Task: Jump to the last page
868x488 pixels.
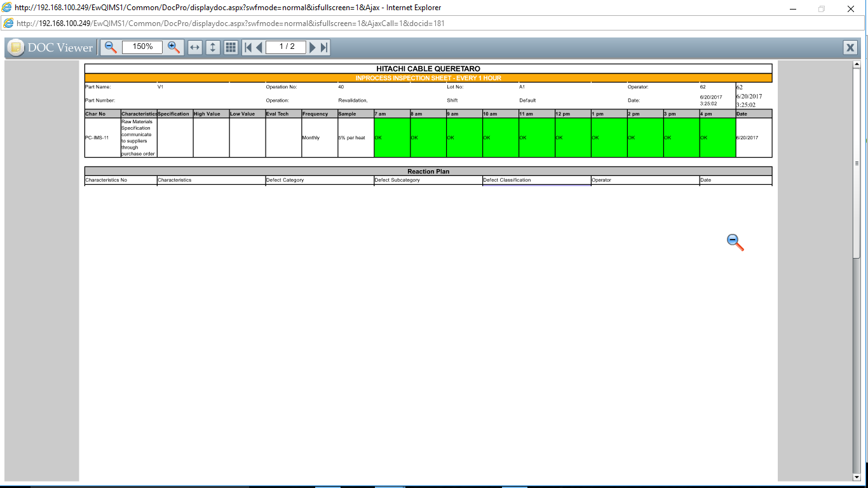Action: pyautogui.click(x=324, y=47)
